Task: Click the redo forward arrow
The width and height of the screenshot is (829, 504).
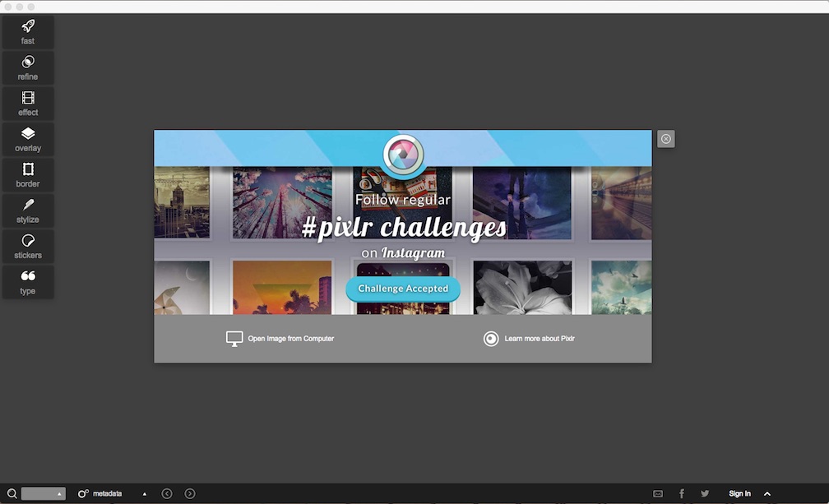Action: pos(190,493)
